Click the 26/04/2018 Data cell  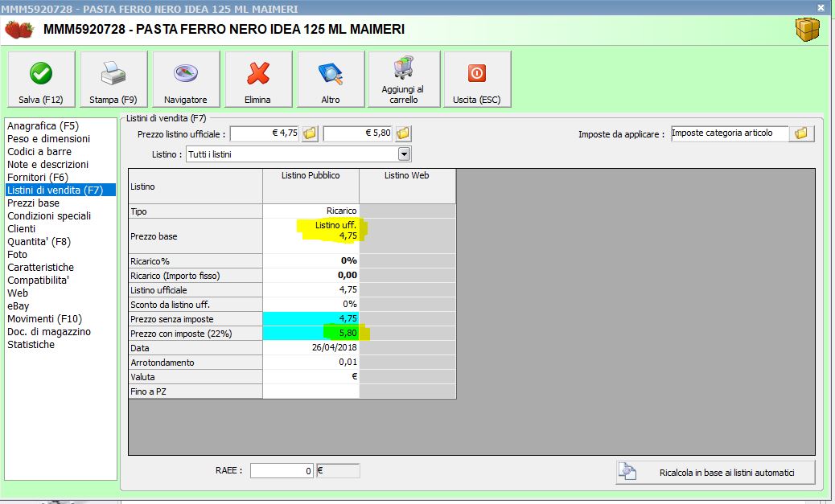311,347
